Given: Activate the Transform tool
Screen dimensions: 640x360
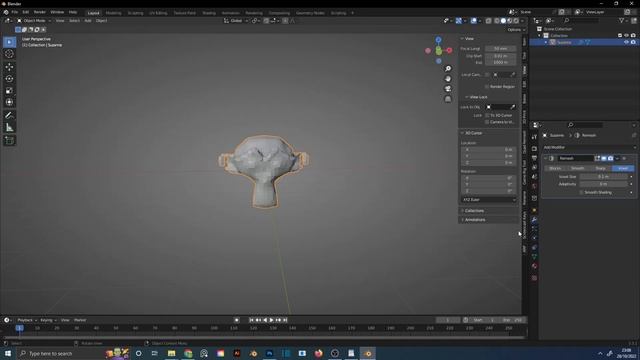Looking at the screenshot, I should (9, 102).
